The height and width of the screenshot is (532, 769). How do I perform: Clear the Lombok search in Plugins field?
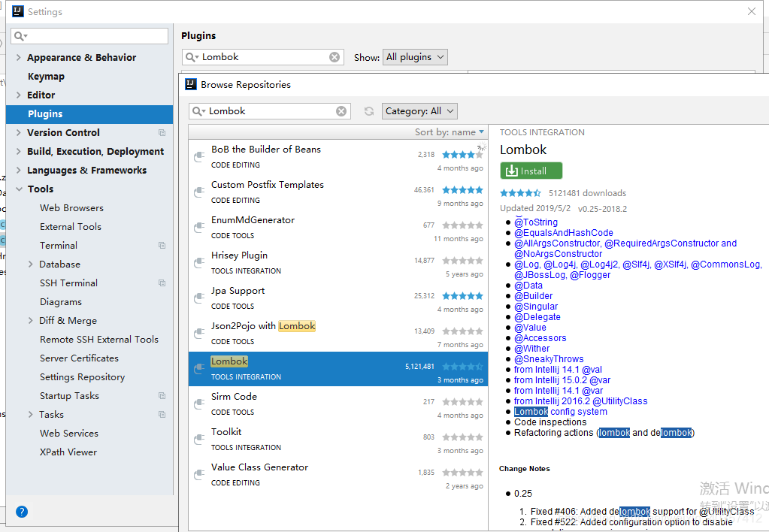click(x=335, y=57)
